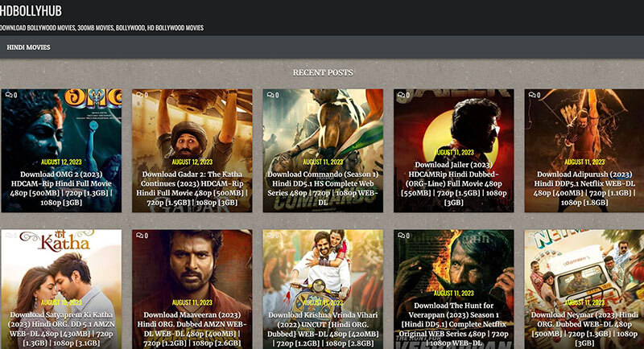
Task: Click the comment icon on Satyaprem Ki Katha card
Action: tap(10, 236)
